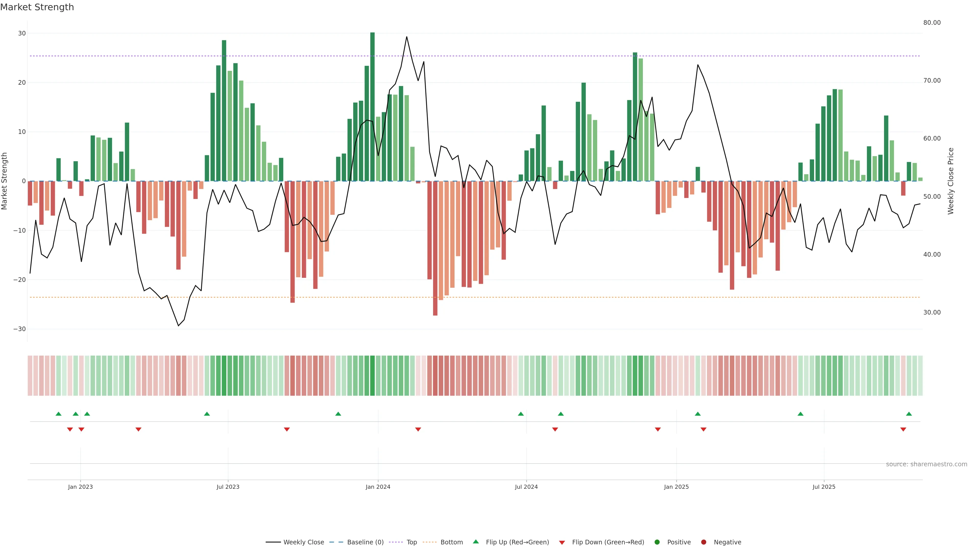Click the 'Weekly Close Price' right axis title
Viewport: 980px width, 551px height.
tap(951, 181)
